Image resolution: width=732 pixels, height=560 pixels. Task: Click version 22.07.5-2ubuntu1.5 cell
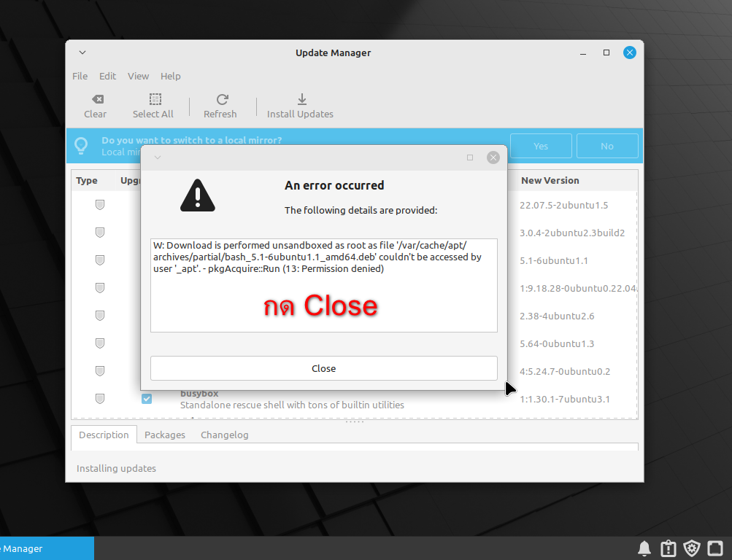564,205
